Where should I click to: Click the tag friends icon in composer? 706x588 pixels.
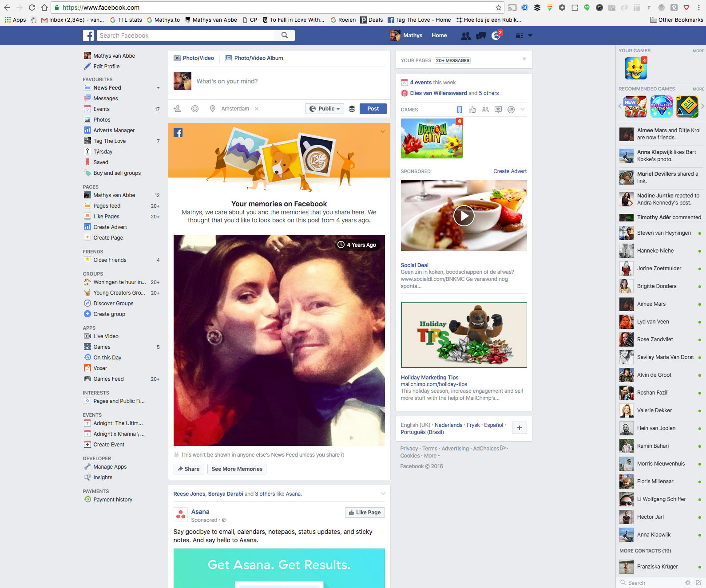pos(178,109)
